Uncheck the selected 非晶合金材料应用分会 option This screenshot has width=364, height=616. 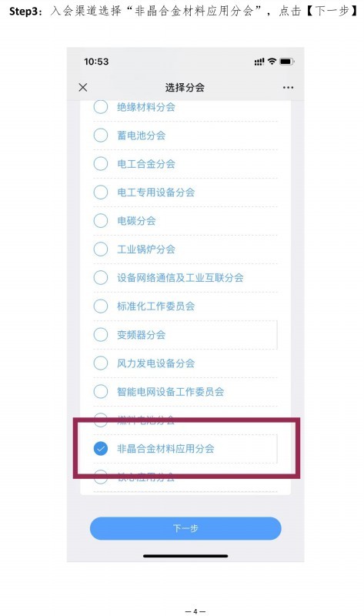(x=101, y=448)
